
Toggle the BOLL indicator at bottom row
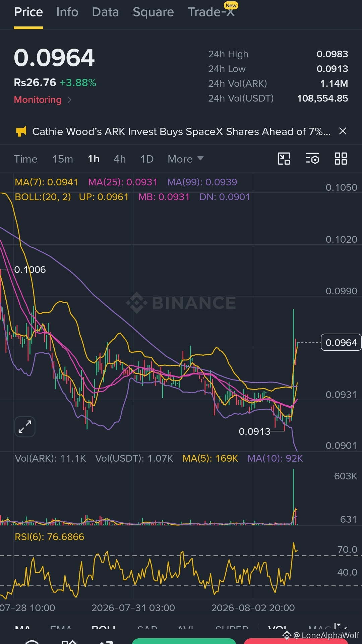coord(104,628)
